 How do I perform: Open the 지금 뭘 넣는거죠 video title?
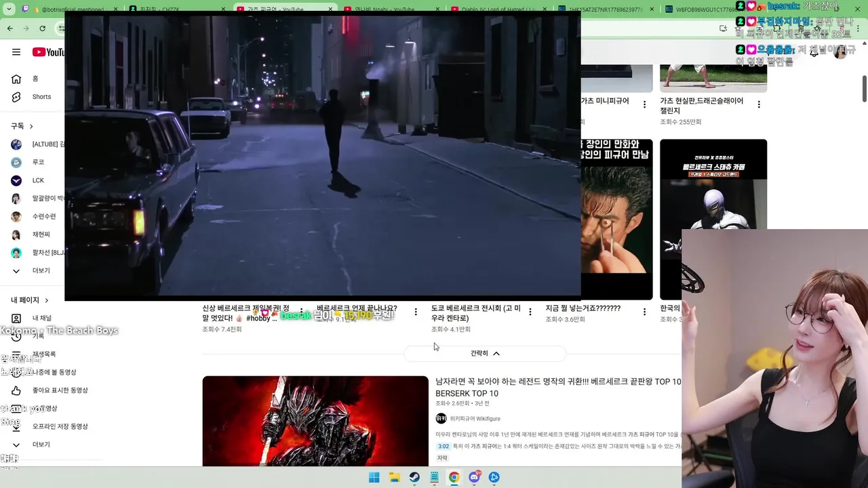(x=583, y=308)
